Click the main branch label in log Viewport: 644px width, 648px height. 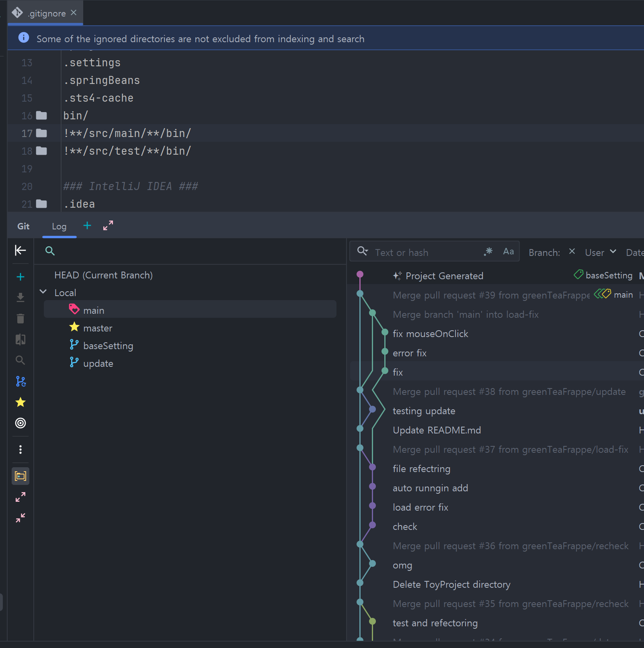(613, 294)
